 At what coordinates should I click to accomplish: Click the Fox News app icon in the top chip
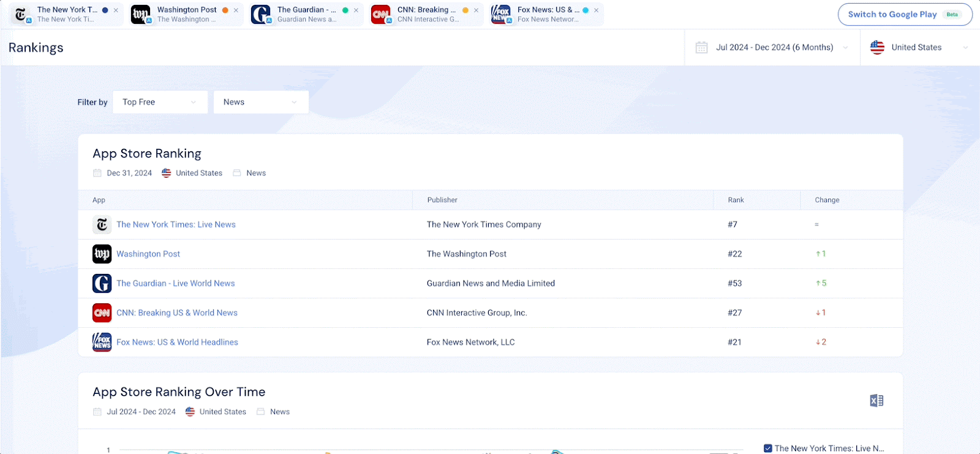click(501, 15)
